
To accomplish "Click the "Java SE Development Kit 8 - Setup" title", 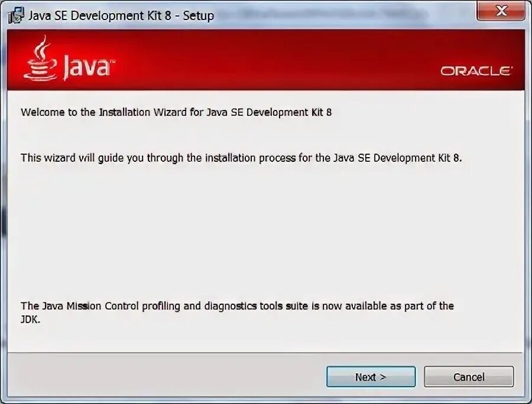I will tap(121, 15).
